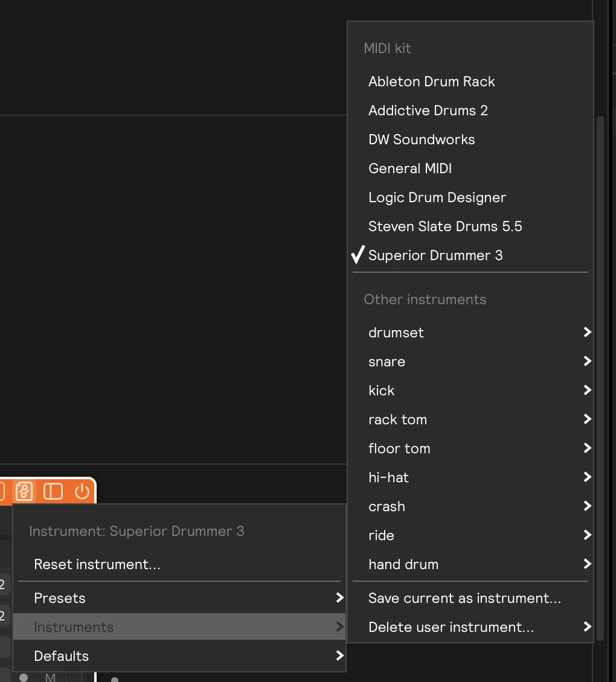Pick the General MIDI kit
The width and height of the screenshot is (616, 682).
pyautogui.click(x=470, y=168)
